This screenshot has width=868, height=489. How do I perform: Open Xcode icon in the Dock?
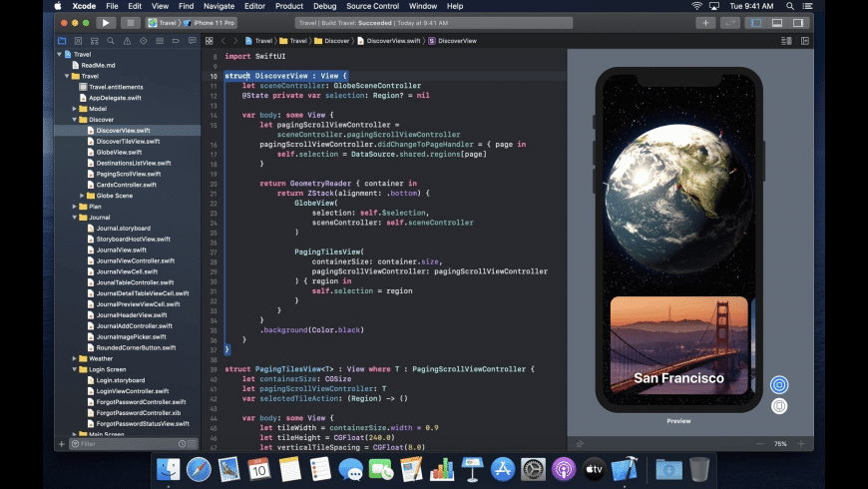[625, 468]
